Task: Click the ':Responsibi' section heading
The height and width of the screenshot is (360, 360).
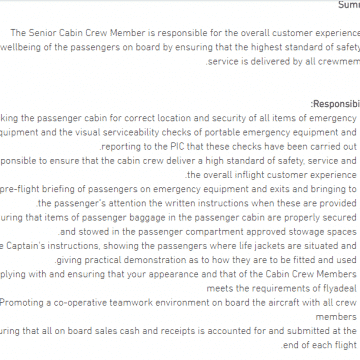Action: coord(335,104)
